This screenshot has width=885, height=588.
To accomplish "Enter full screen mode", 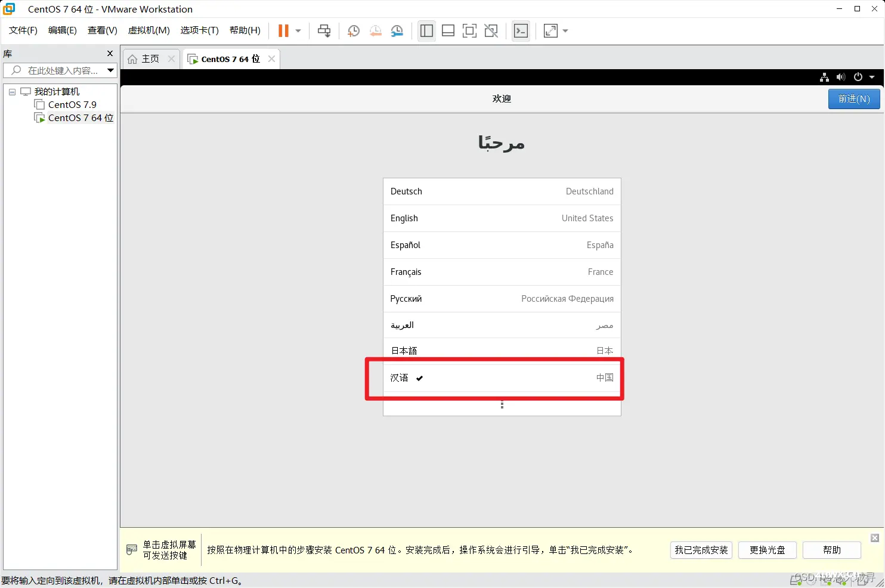I will point(469,31).
